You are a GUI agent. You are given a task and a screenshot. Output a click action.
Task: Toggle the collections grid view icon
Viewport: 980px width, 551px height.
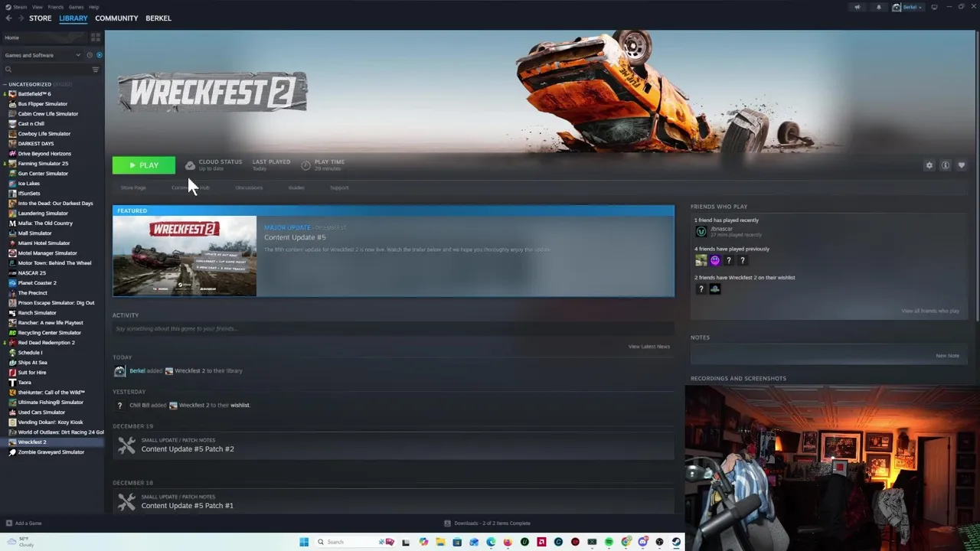pyautogui.click(x=96, y=37)
